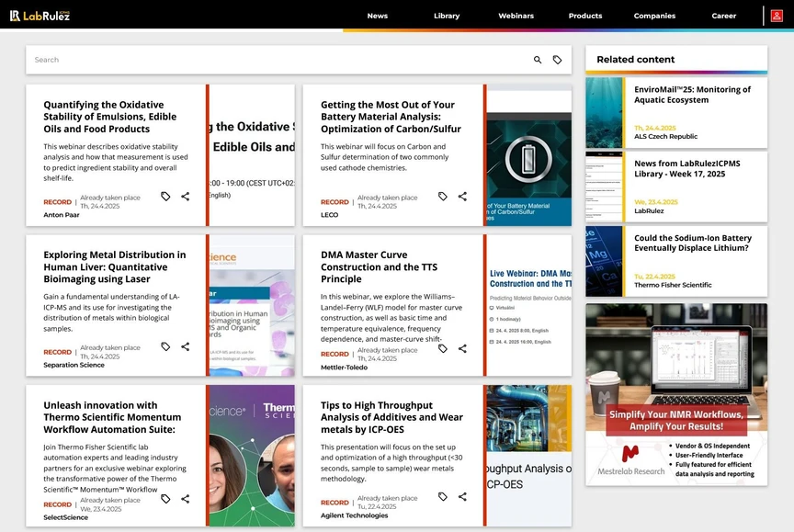Share the Metal Distribution in Human Liver card
Screen dimensions: 794x532
[186, 346]
